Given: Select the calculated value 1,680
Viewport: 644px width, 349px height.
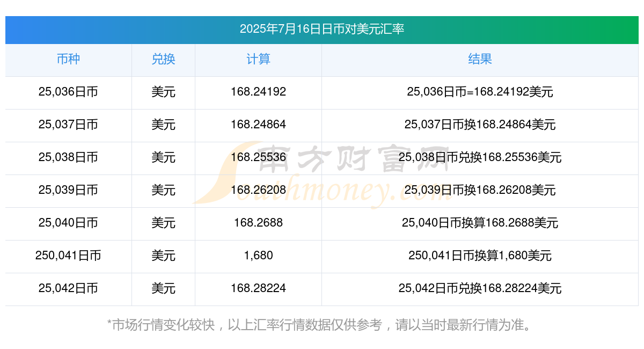Looking at the screenshot, I should coord(258,256).
